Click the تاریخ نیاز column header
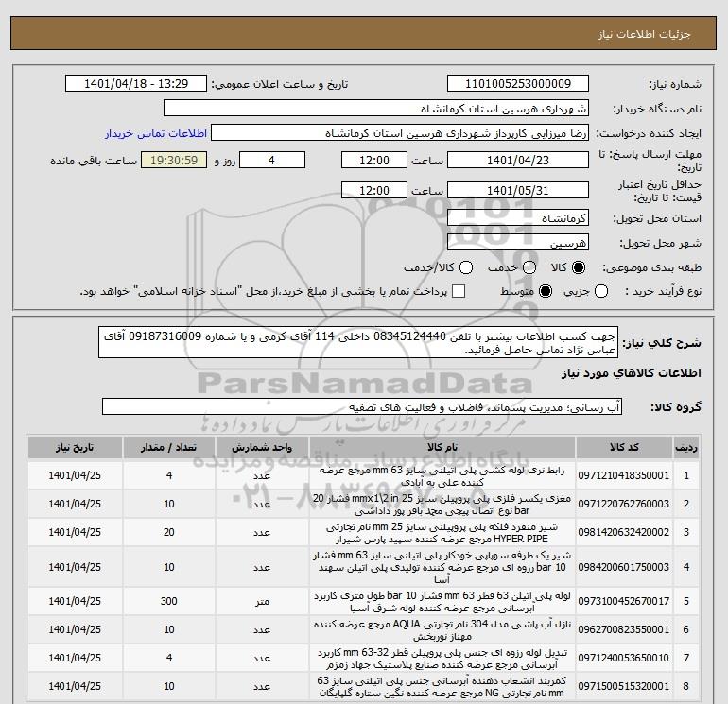Image resolution: width=728 pixels, height=704 pixels. pos(75,447)
